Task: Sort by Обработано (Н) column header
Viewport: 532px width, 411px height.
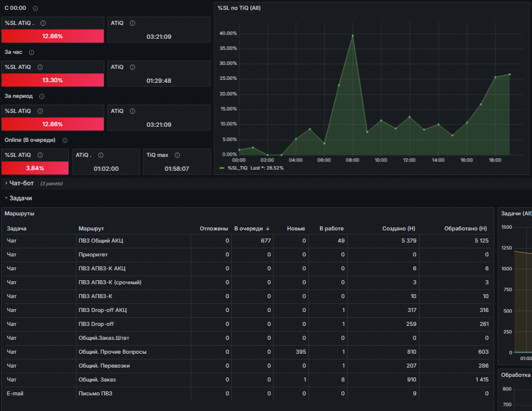Action: point(465,229)
